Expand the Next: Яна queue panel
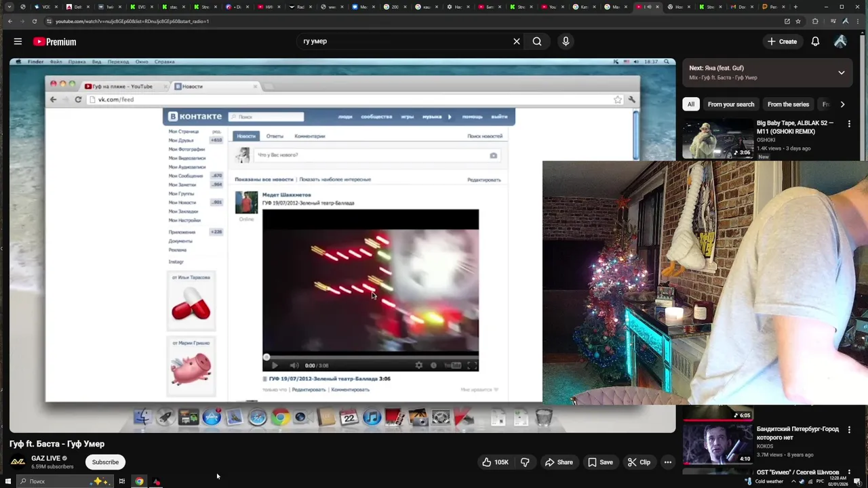Viewport: 868px width, 488px height. click(x=842, y=73)
